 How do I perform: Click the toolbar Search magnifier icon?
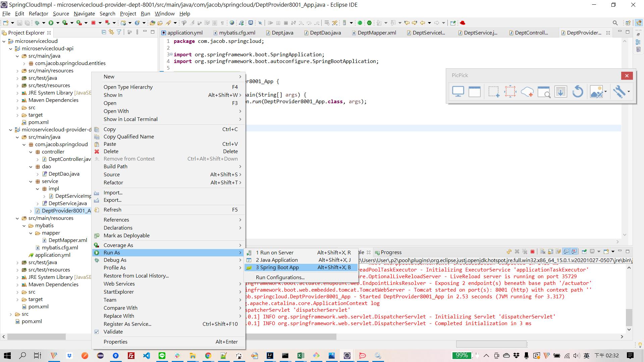(x=615, y=23)
